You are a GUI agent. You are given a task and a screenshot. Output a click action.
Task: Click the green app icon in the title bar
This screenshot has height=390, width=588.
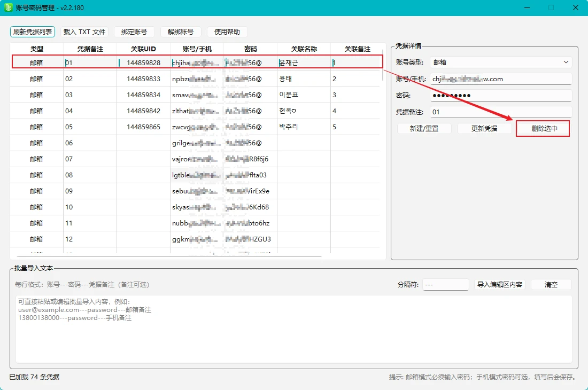pyautogui.click(x=8, y=7)
